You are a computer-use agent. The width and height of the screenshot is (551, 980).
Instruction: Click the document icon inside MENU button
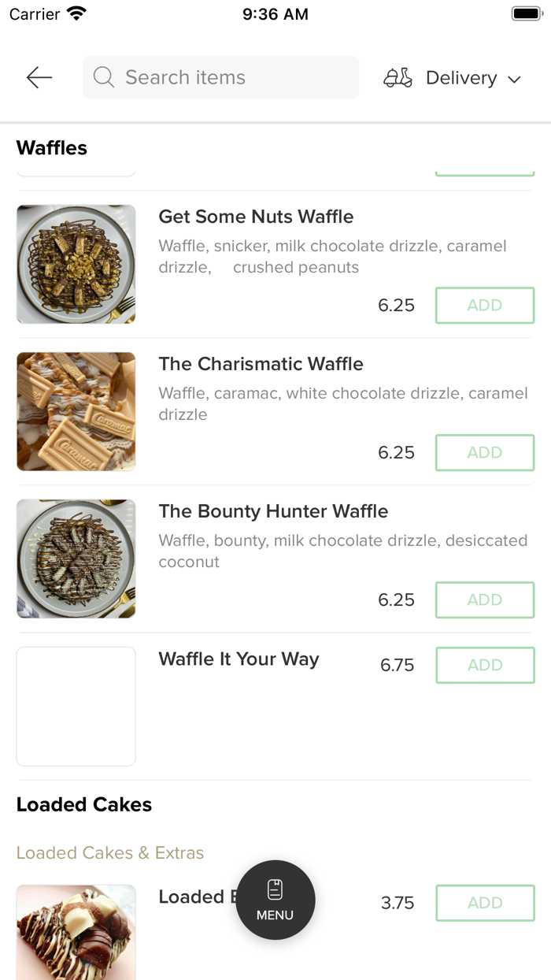275,888
